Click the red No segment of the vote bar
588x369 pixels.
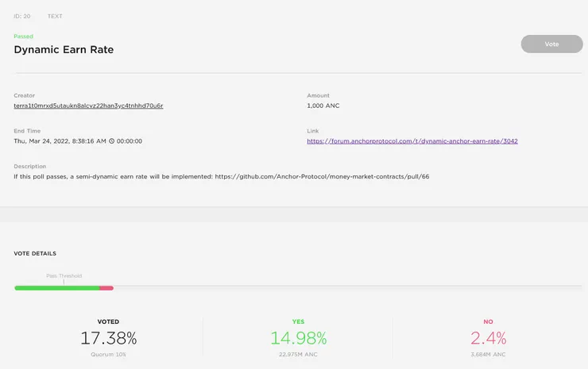pyautogui.click(x=106, y=287)
